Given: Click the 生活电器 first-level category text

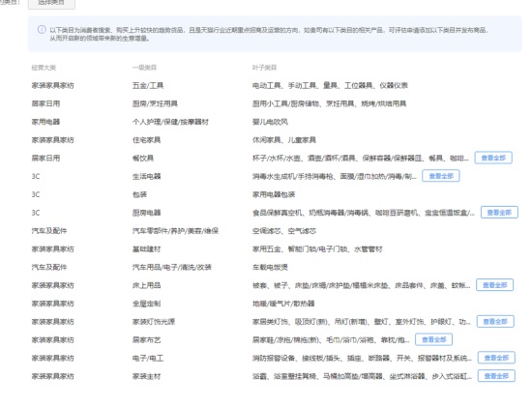Looking at the screenshot, I should (146, 176).
